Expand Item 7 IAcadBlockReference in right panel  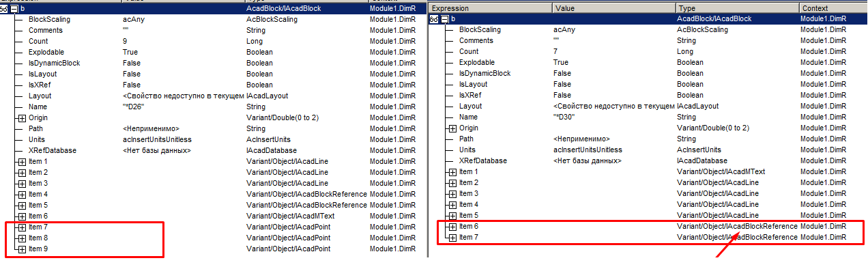(x=452, y=237)
